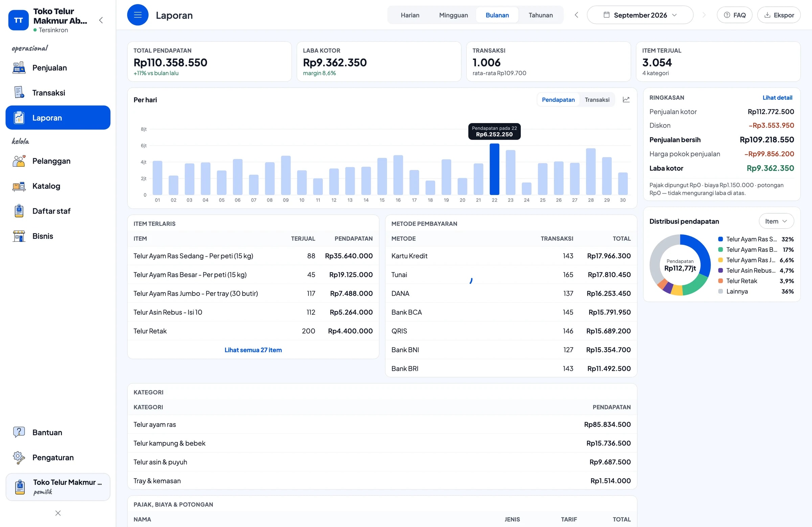Select the Bulanan period tab

497,15
